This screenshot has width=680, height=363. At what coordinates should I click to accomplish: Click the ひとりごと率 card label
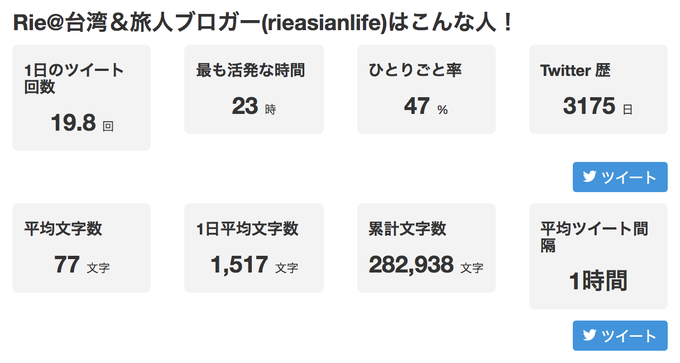point(415,70)
